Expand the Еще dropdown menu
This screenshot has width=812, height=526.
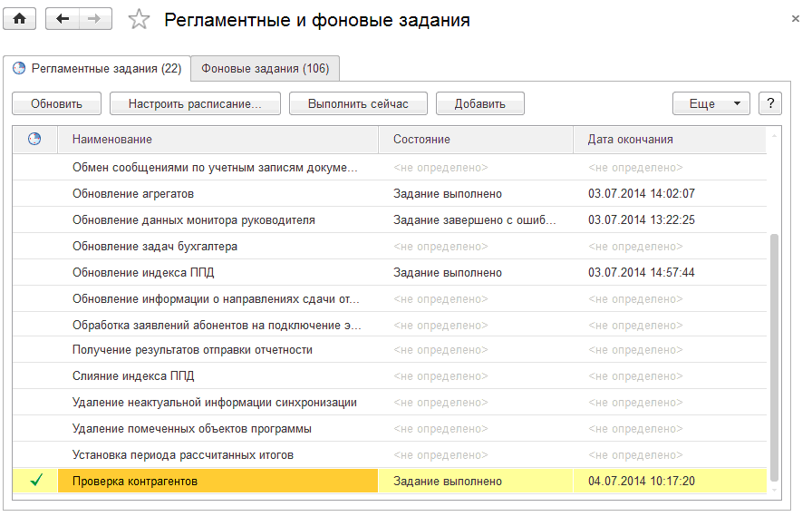[x=711, y=103]
